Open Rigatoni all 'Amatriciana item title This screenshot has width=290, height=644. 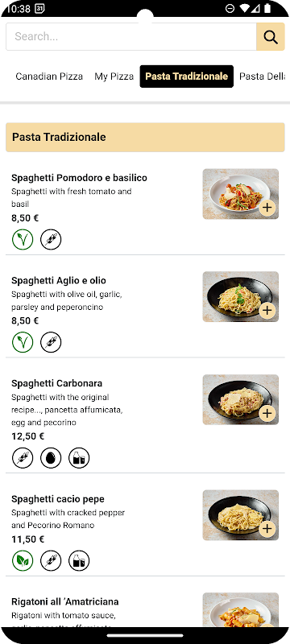point(65,601)
